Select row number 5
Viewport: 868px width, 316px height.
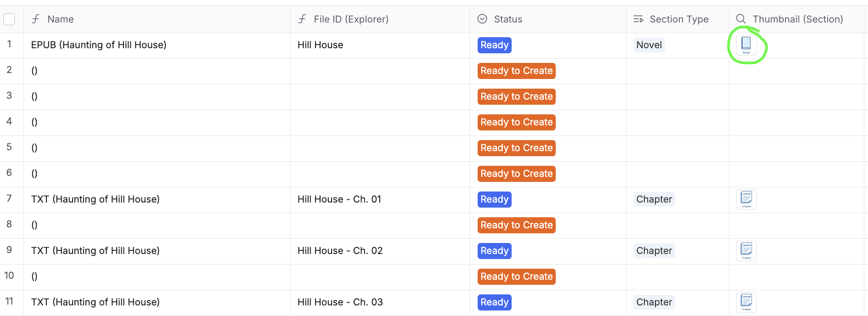9,147
